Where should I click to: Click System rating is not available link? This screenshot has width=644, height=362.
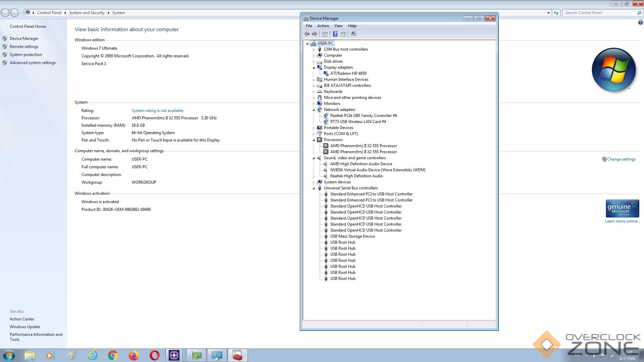(157, 111)
